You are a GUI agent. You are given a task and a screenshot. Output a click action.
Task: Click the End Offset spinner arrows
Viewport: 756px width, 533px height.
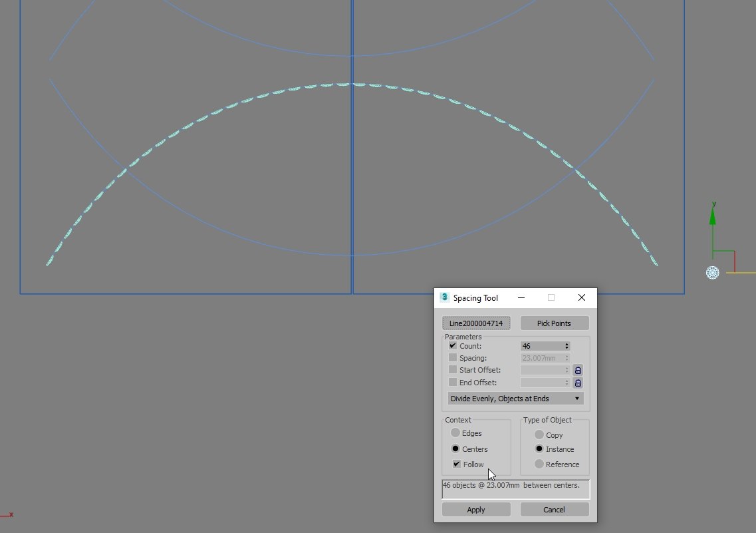[567, 383]
